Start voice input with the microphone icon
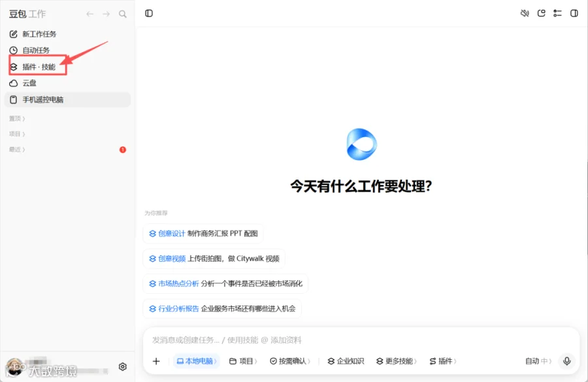Viewport: 588px width, 382px height. click(x=567, y=361)
